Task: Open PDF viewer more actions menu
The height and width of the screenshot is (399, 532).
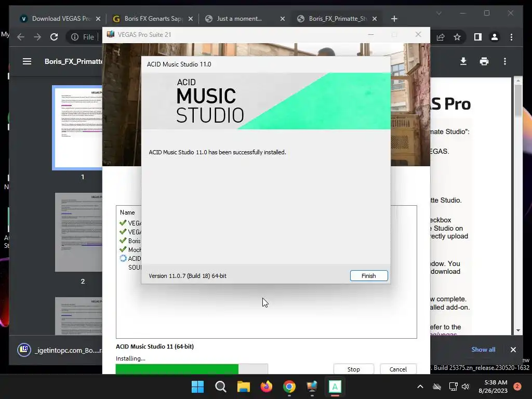Action: [x=505, y=61]
